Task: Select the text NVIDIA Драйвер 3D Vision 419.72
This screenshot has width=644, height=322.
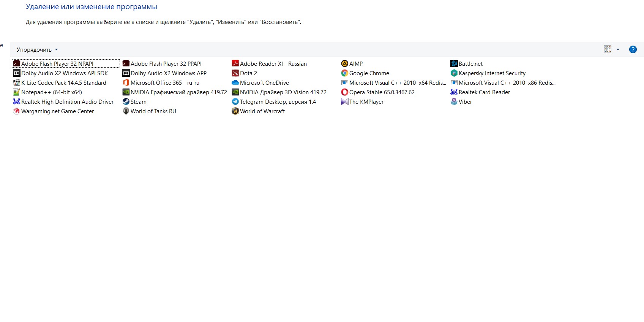Action: coord(283,92)
